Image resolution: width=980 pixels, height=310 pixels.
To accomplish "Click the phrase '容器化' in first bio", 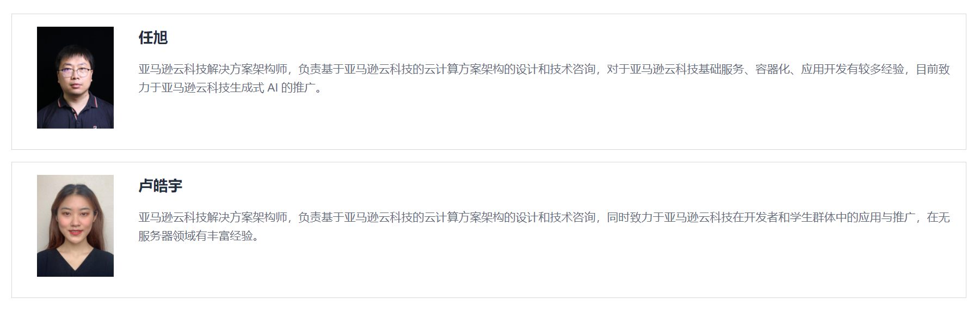I will (x=772, y=69).
